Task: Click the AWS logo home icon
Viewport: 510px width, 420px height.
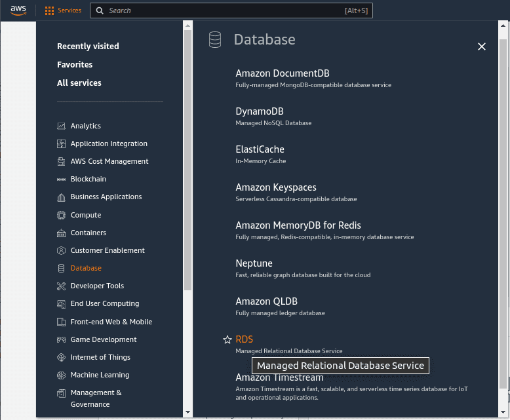Action: pyautogui.click(x=18, y=10)
